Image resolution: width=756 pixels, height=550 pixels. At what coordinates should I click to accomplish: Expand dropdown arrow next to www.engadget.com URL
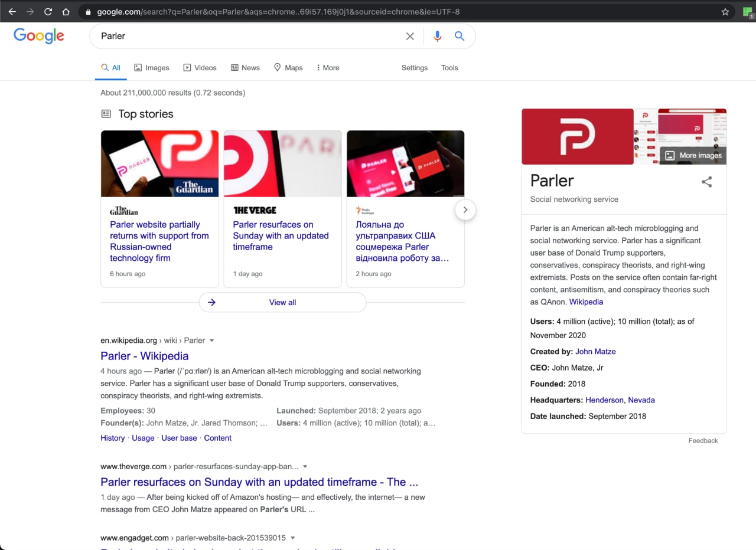tap(292, 538)
